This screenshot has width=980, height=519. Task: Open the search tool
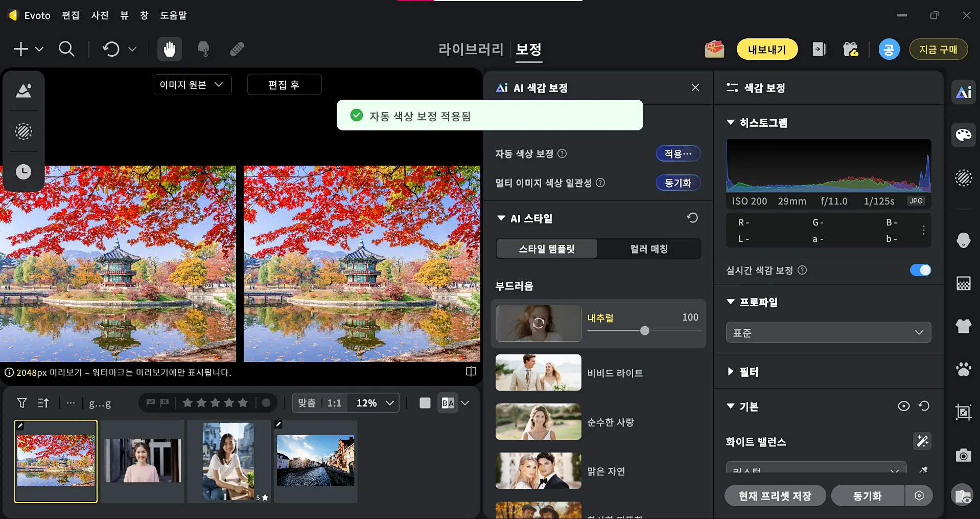(x=66, y=49)
